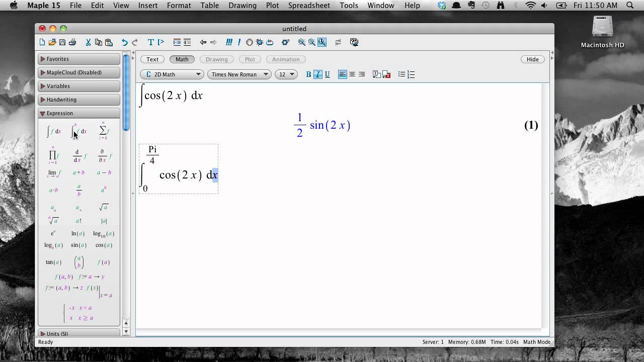Image resolution: width=644 pixels, height=362 pixels.
Task: Open the Maple help icon
Action: pyautogui.click(x=354, y=42)
